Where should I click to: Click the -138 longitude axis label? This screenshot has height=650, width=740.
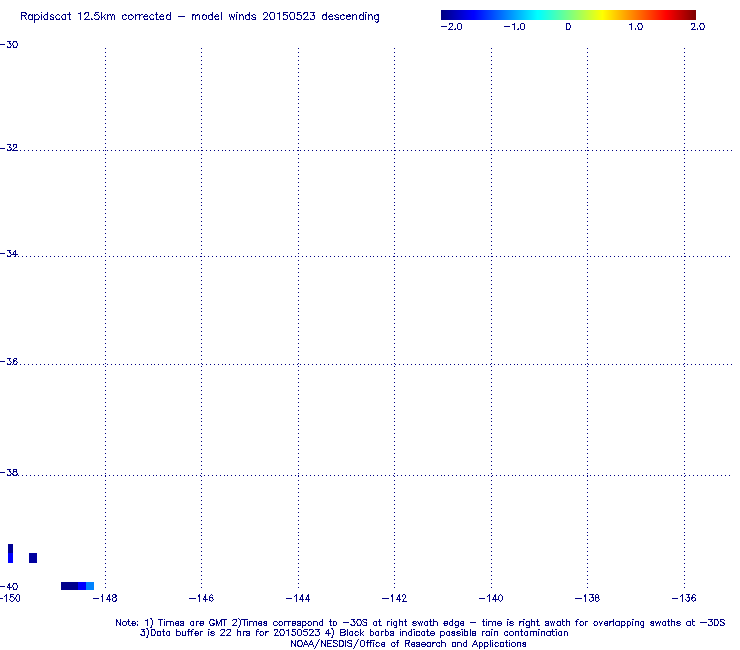[x=587, y=599]
